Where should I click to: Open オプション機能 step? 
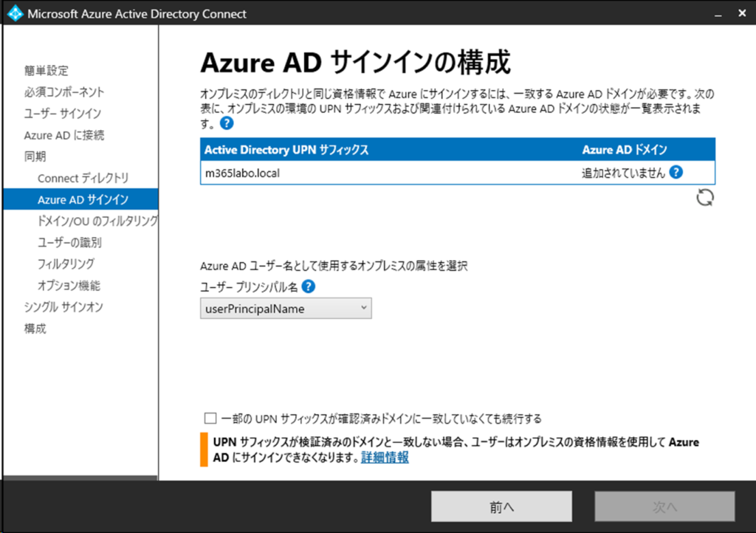point(69,285)
